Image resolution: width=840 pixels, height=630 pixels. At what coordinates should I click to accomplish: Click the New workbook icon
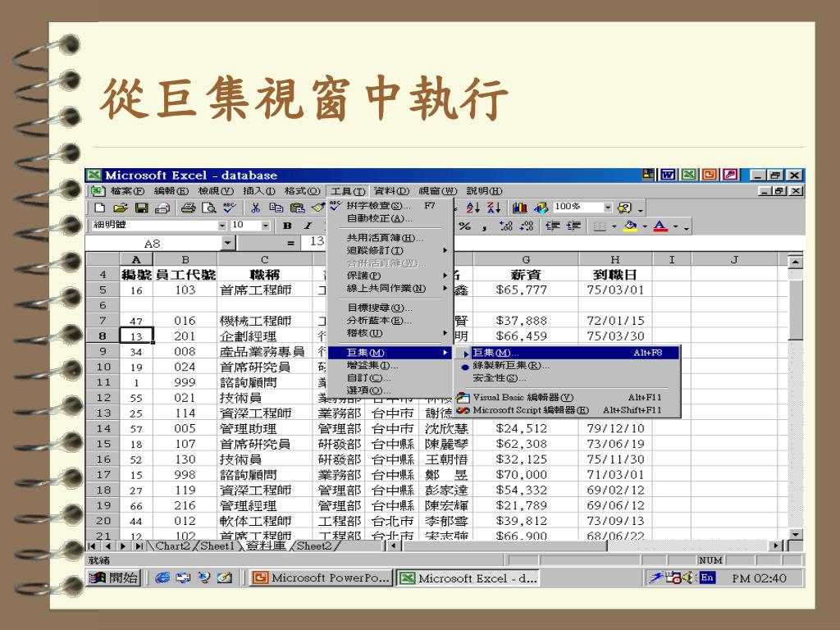pyautogui.click(x=99, y=208)
